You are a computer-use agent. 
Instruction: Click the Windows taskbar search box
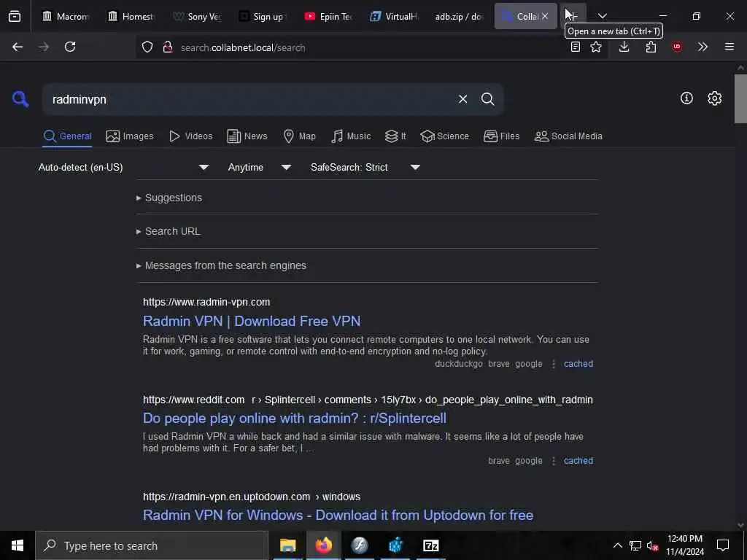click(x=152, y=545)
